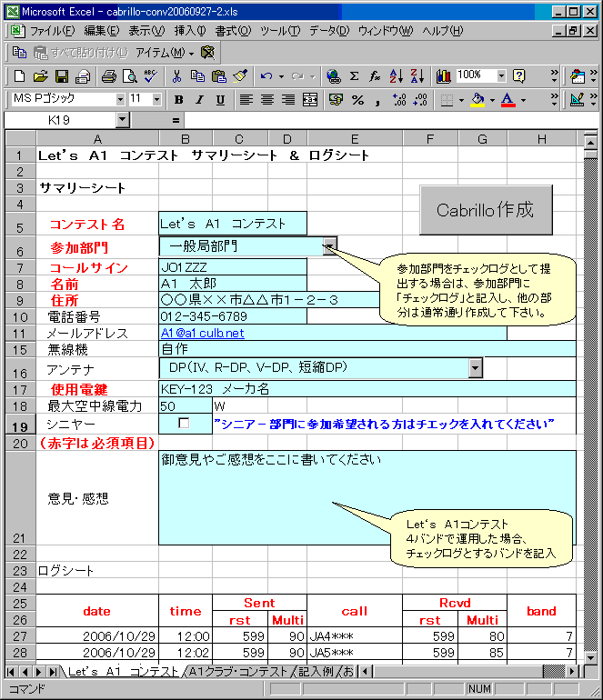Screen dimensions: 603x700
Task: Open the Borders dropdown arrow
Action: click(461, 100)
